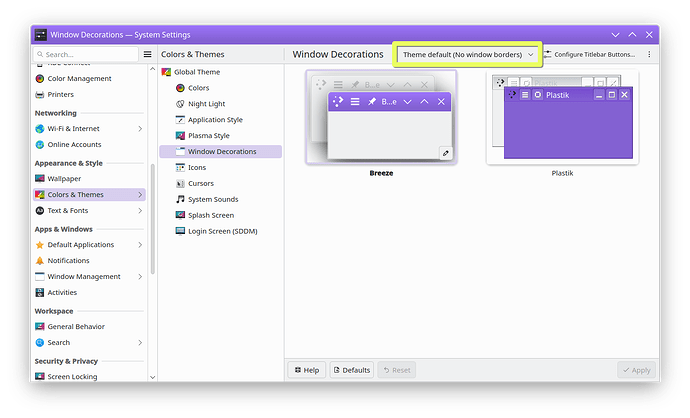Click the "Splash Screen" label
Screen dimensions: 690x418
211,215
